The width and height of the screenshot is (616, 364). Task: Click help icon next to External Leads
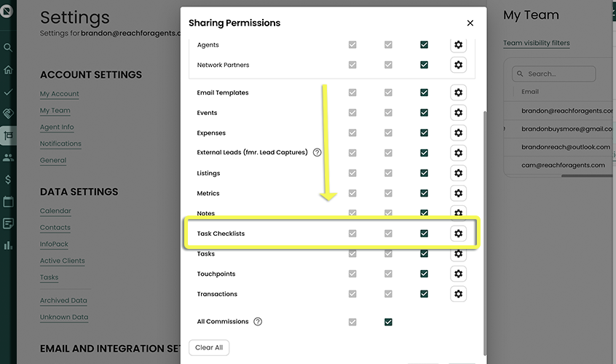click(x=317, y=153)
